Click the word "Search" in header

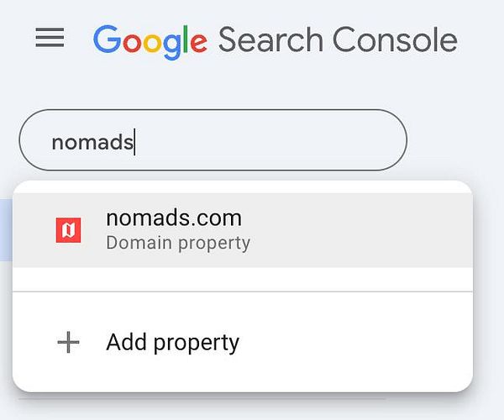(x=270, y=39)
